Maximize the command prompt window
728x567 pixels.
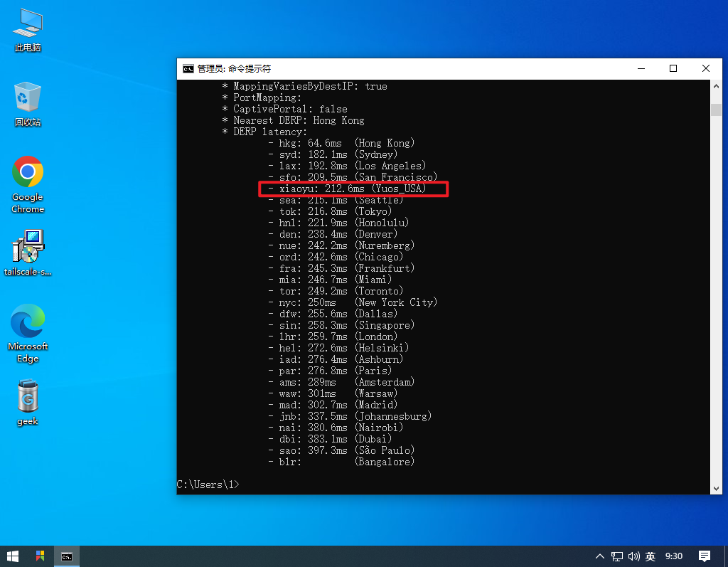pos(673,68)
